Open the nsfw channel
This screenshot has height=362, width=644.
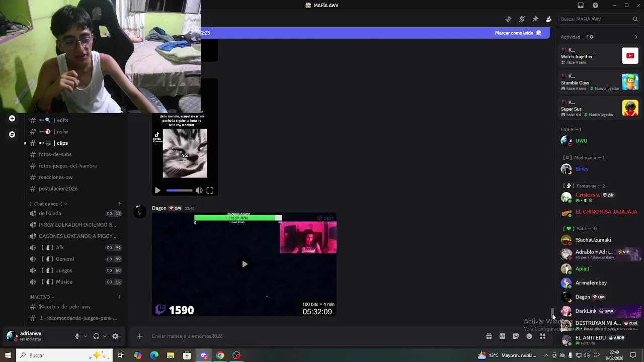(75, 132)
